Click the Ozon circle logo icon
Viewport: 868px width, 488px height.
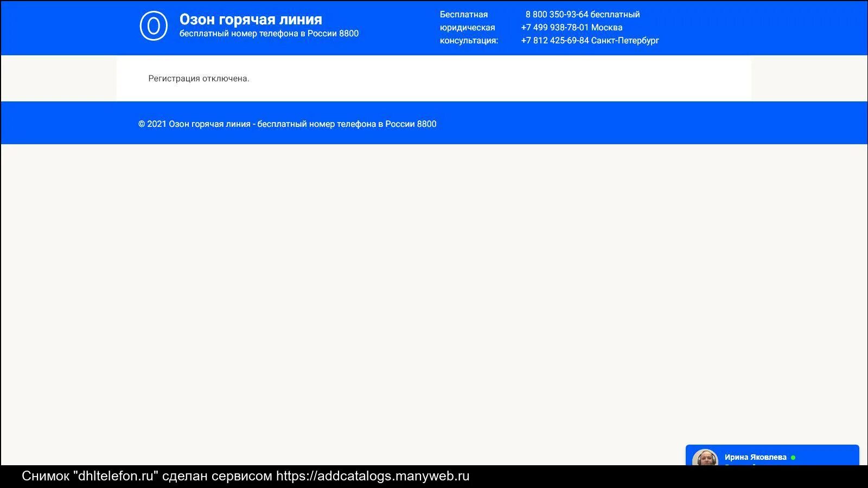tap(154, 25)
